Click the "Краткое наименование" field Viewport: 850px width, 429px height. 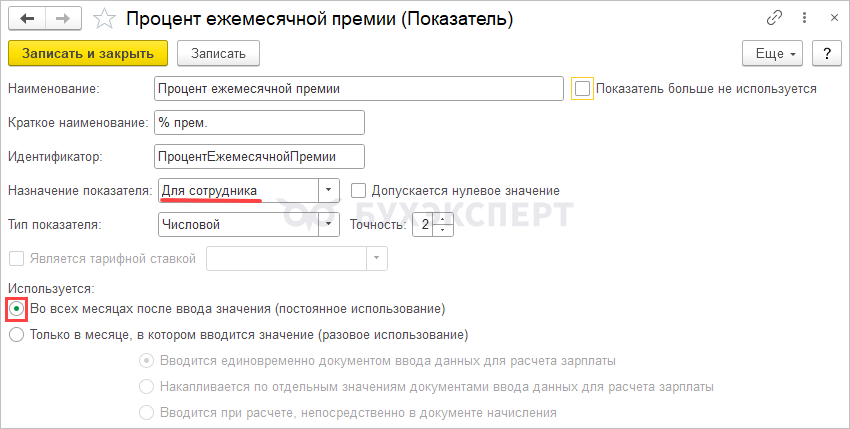(x=260, y=122)
